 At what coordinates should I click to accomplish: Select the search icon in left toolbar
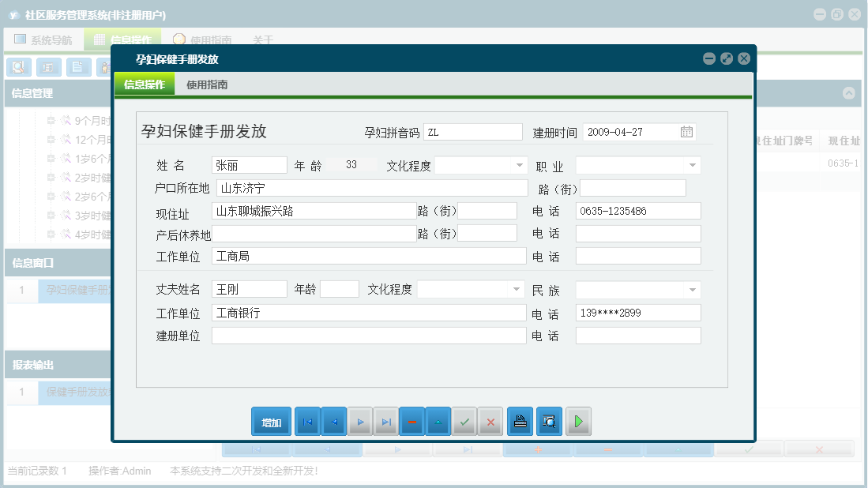[17, 67]
